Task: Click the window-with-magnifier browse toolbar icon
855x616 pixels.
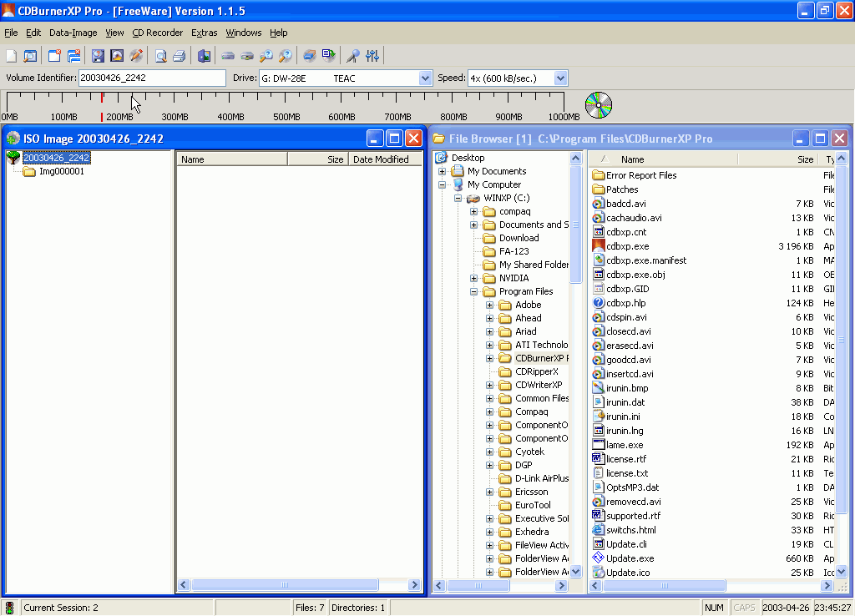Action: [x=31, y=56]
